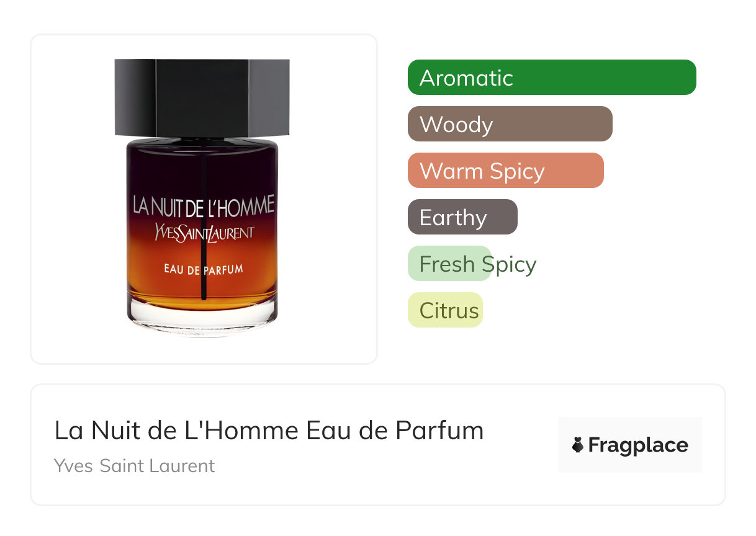Image resolution: width=756 pixels, height=536 pixels.
Task: Click the gray Fragplace badge background
Action: (630, 445)
